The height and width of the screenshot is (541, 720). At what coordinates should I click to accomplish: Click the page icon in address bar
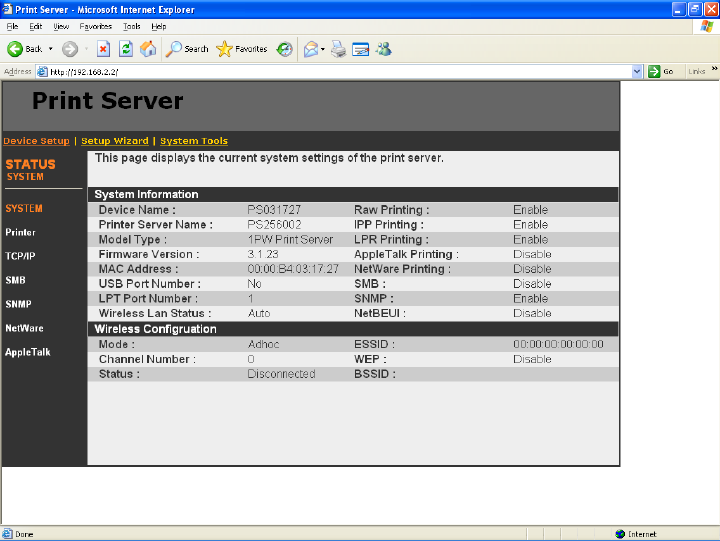point(42,72)
